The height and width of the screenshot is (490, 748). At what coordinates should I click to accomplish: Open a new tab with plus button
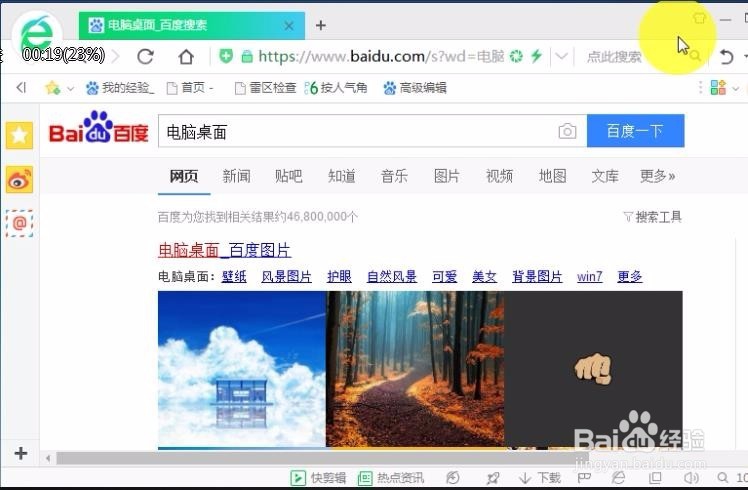(x=321, y=25)
